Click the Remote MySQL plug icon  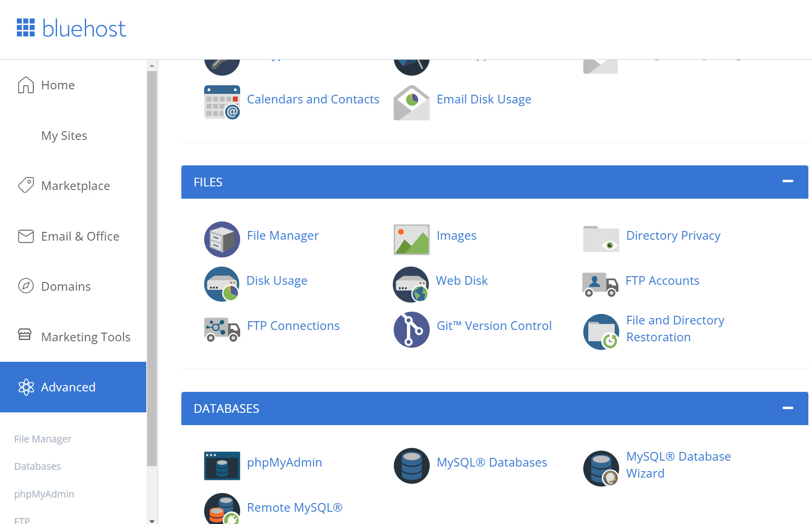[x=222, y=509]
